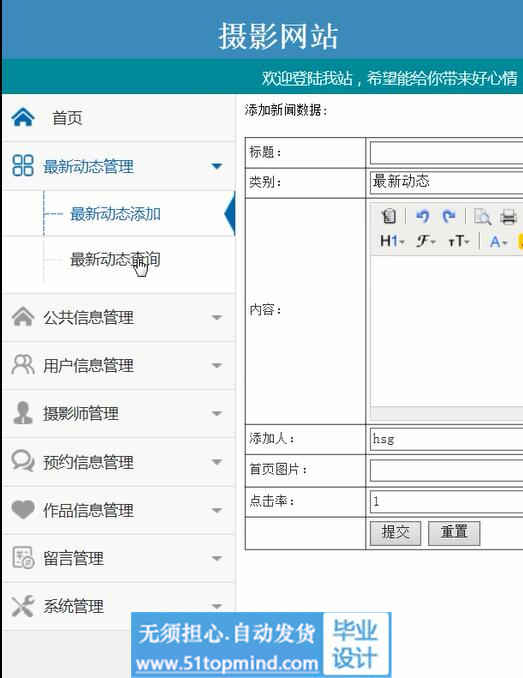This screenshot has height=678, width=523.
Task: Click the redo icon in editor toolbar
Action: coord(449,216)
